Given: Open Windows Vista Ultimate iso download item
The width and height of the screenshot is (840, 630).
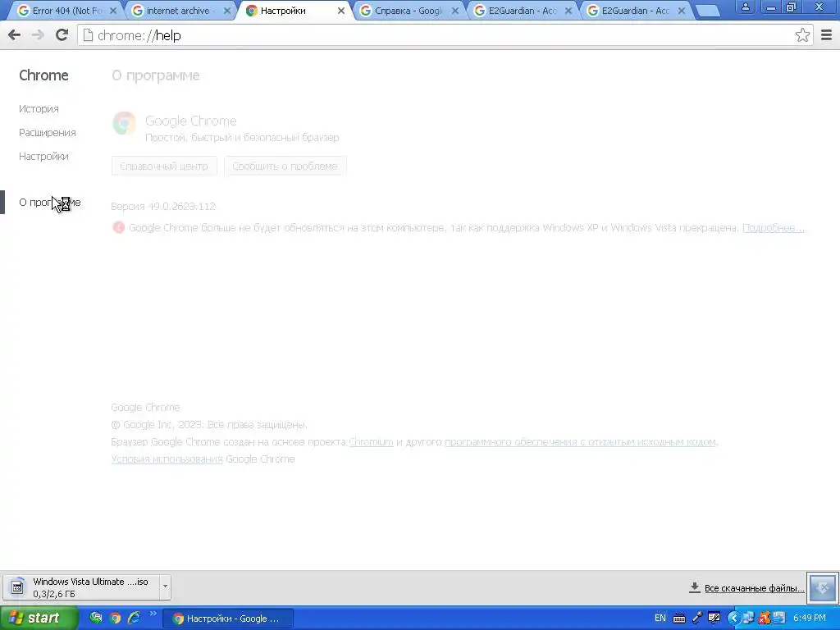Looking at the screenshot, I should 81,587.
